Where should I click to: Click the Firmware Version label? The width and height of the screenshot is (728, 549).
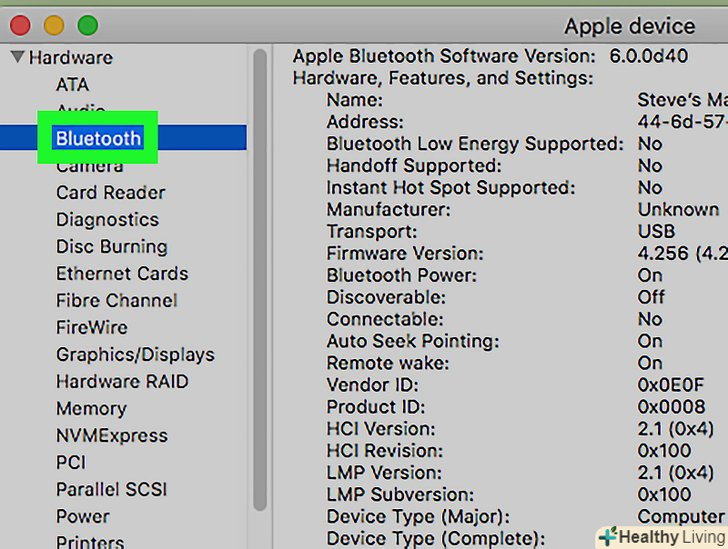click(x=405, y=254)
